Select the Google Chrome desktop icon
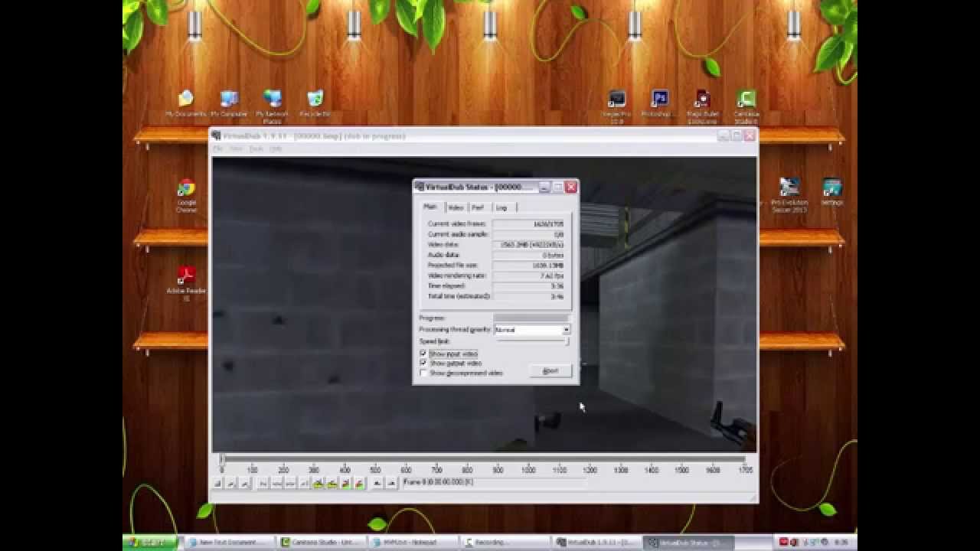 [x=186, y=196]
